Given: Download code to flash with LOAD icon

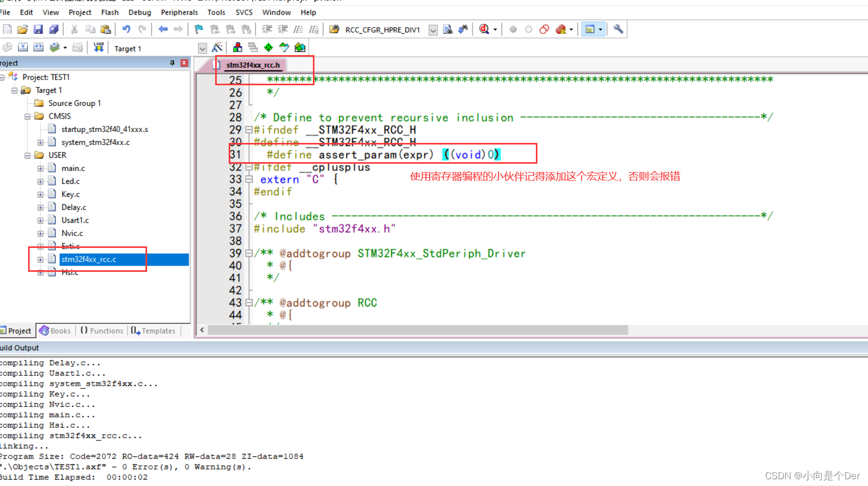Looking at the screenshot, I should pos(98,47).
